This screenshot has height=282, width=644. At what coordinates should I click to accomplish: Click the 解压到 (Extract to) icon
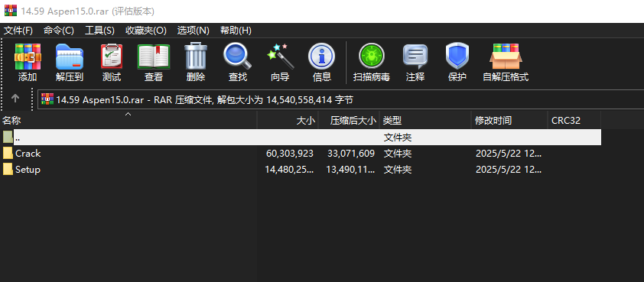pos(70,57)
